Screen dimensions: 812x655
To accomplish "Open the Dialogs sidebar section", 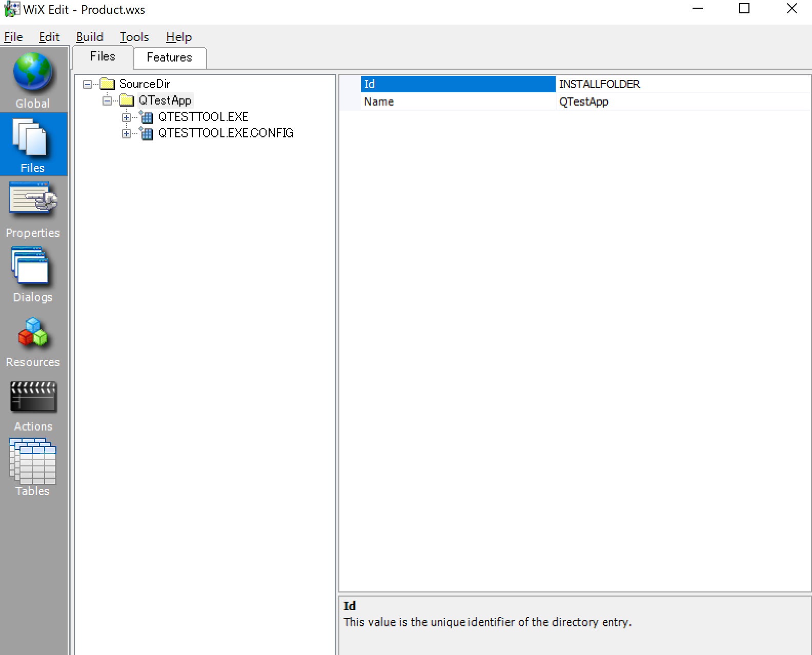I will click(x=33, y=274).
